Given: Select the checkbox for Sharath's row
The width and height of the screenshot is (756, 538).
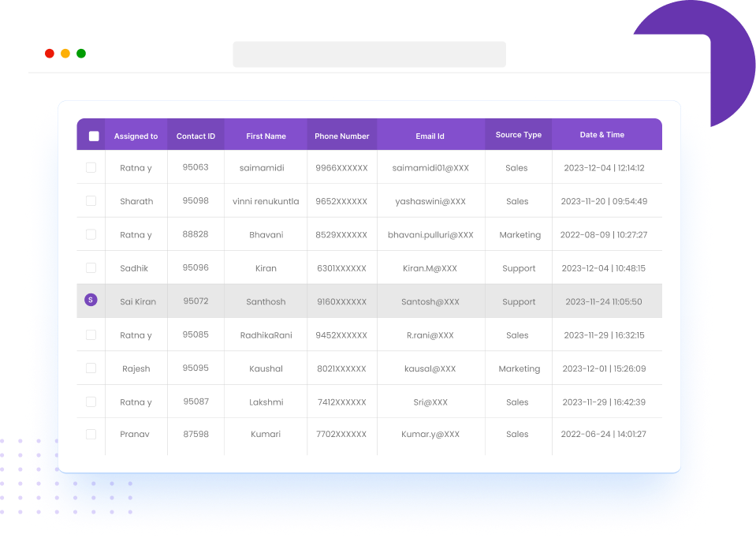Looking at the screenshot, I should point(91,201).
